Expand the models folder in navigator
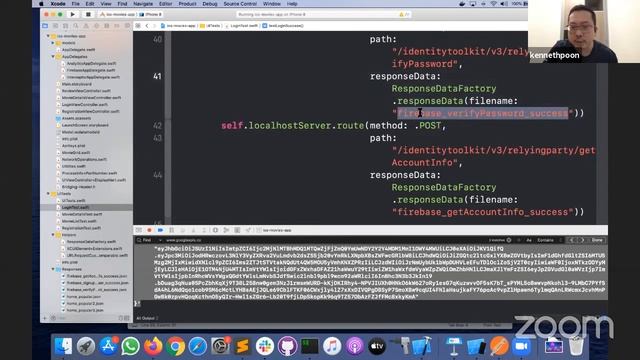 pos(53,43)
